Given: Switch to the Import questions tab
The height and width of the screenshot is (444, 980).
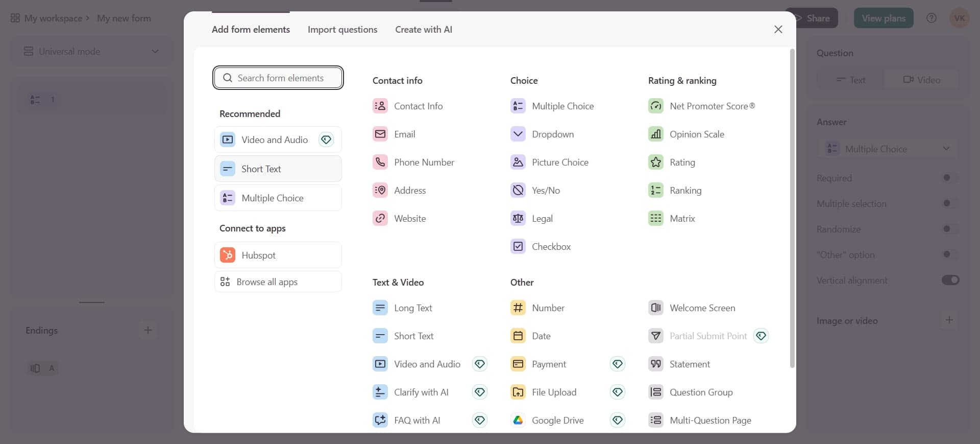Looking at the screenshot, I should 342,30.
